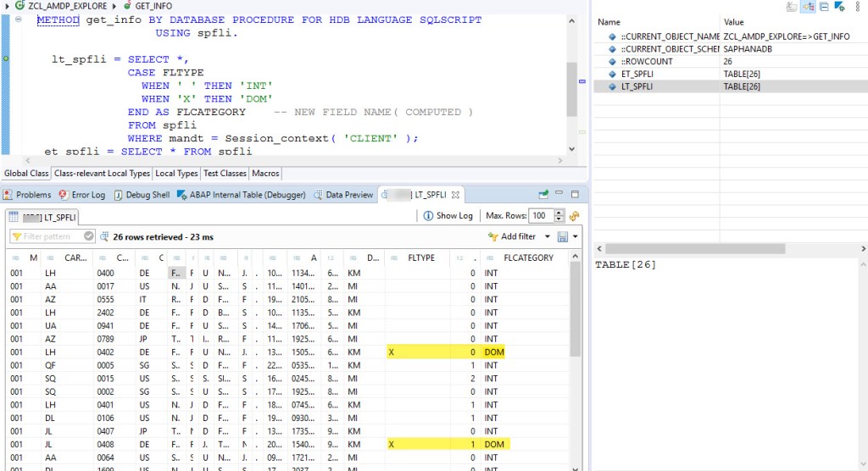This screenshot has width=868, height=471.
Task: Click the editor scrollbar up arrow
Action: (x=572, y=20)
